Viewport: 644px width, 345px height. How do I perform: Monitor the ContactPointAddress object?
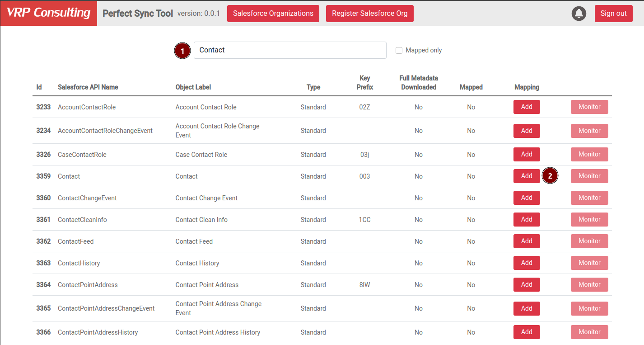pyautogui.click(x=589, y=284)
